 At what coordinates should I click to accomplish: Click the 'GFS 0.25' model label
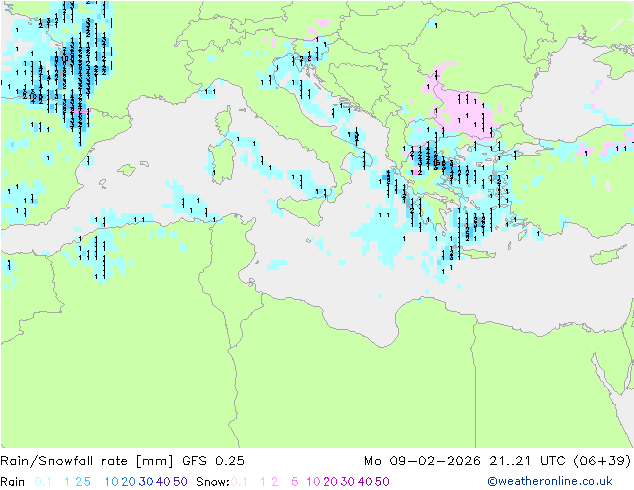213,461
